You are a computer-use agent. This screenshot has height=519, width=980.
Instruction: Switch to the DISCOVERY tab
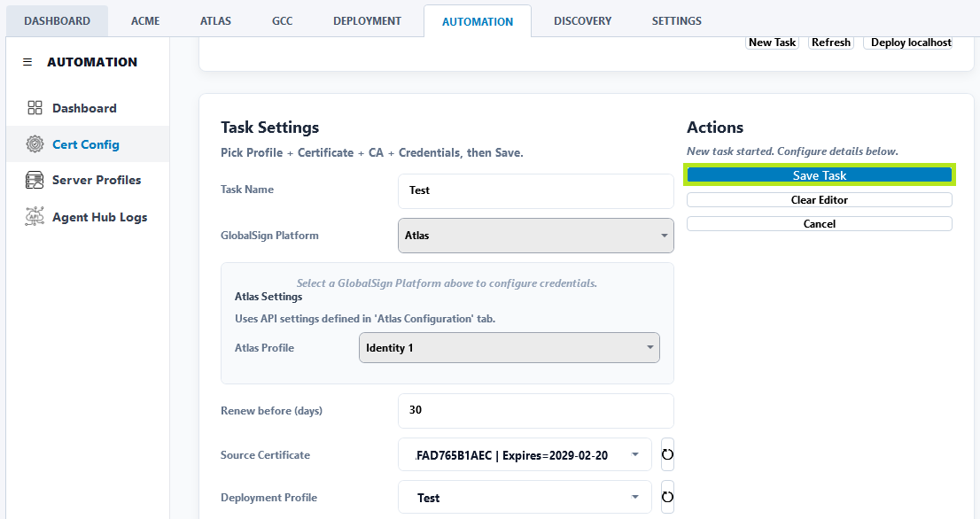coord(582,21)
